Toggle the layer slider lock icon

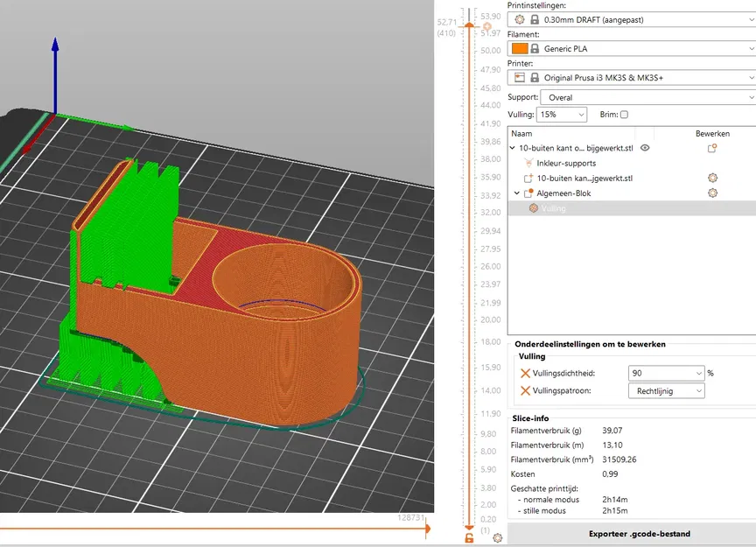click(469, 538)
